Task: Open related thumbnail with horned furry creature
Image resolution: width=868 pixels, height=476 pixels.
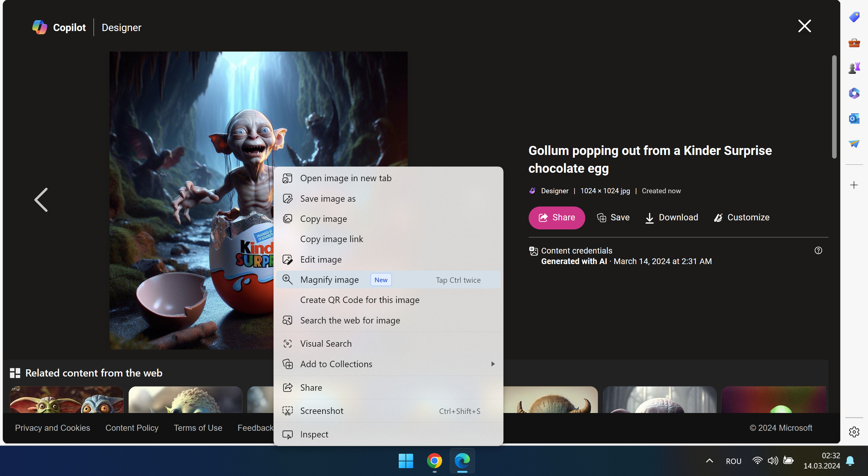Action: (x=551, y=399)
